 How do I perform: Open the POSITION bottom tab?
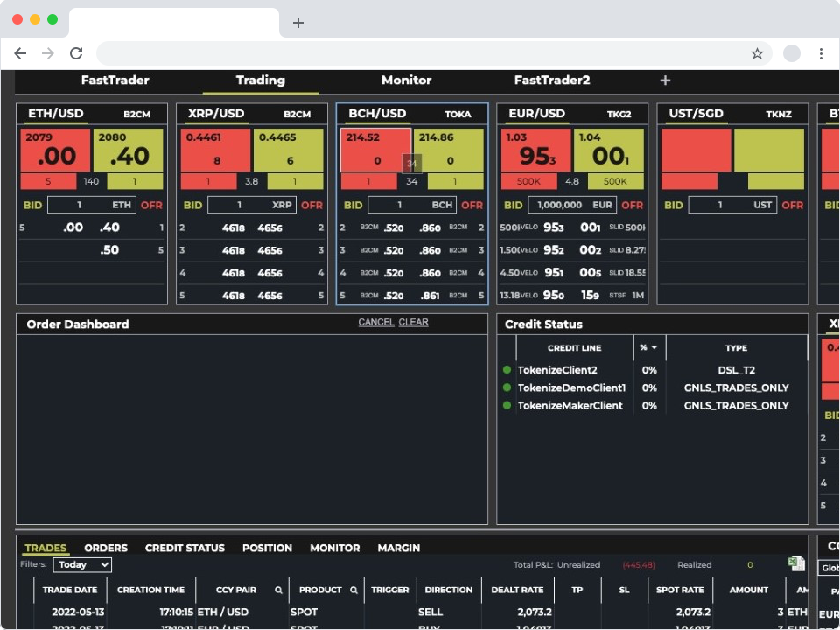coord(267,548)
